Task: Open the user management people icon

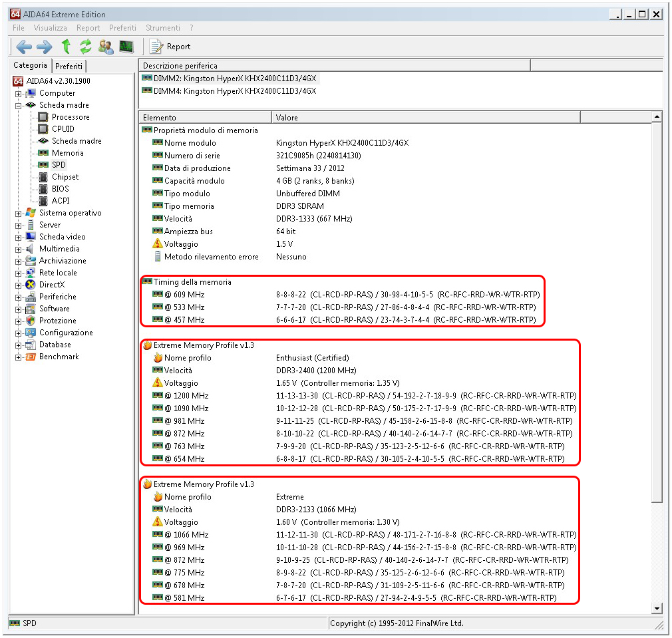Action: pyautogui.click(x=106, y=47)
